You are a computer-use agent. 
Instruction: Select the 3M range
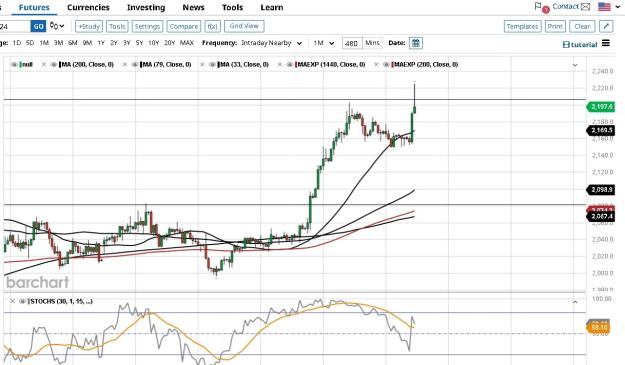click(x=58, y=43)
